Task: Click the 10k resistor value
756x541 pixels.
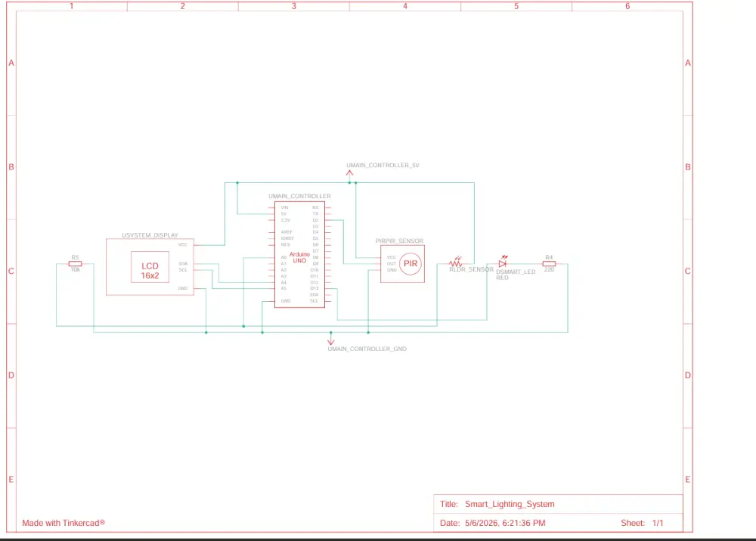Action: [75, 270]
